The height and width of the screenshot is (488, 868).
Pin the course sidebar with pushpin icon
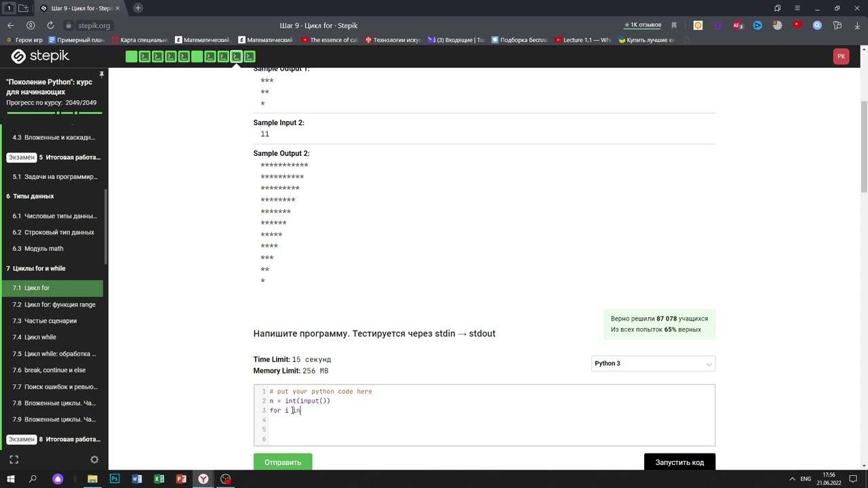[102, 75]
